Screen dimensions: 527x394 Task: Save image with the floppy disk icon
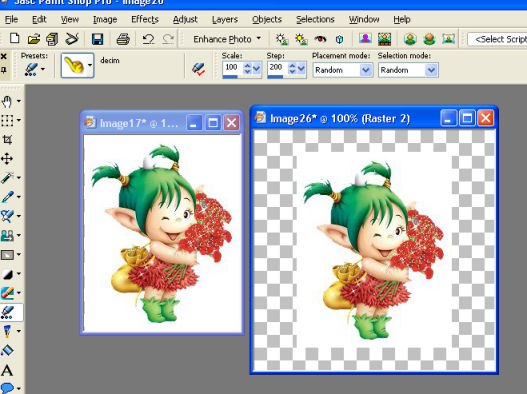[97, 39]
